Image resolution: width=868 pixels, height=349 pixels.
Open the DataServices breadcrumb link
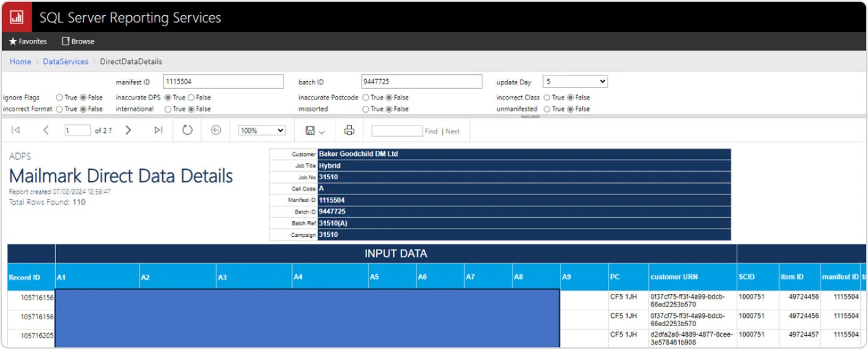66,61
